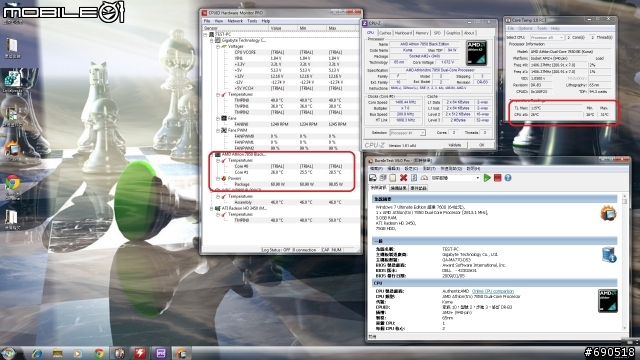Switch to the SPD tab in CPU-Z

437,33
